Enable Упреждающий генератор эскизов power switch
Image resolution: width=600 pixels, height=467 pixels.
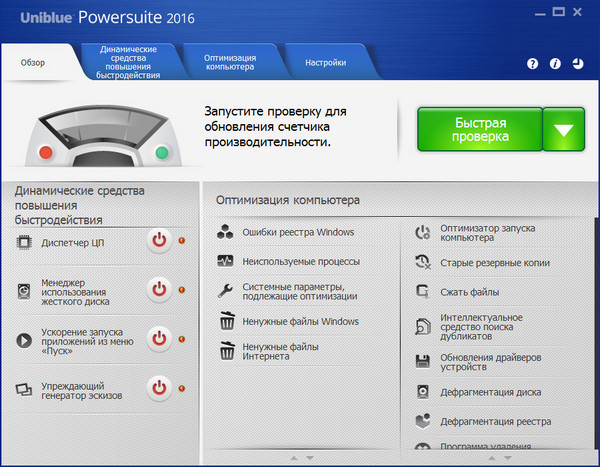pyautogui.click(x=159, y=387)
